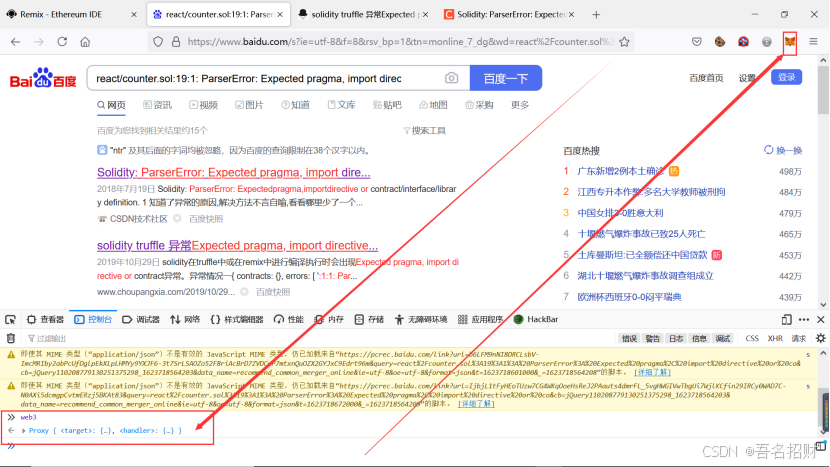Open the HackBar panel
The width and height of the screenshot is (830, 467).
(536, 319)
